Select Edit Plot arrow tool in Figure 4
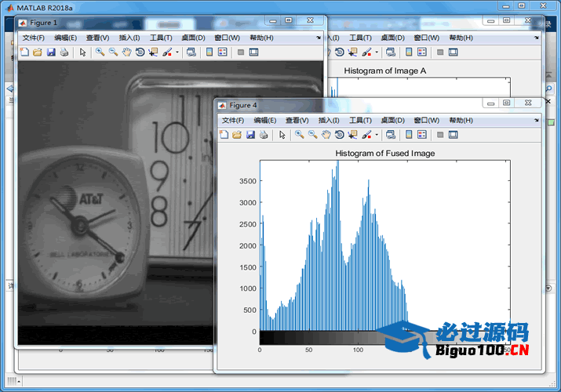Screen dimensions: 561x392 coord(282,135)
